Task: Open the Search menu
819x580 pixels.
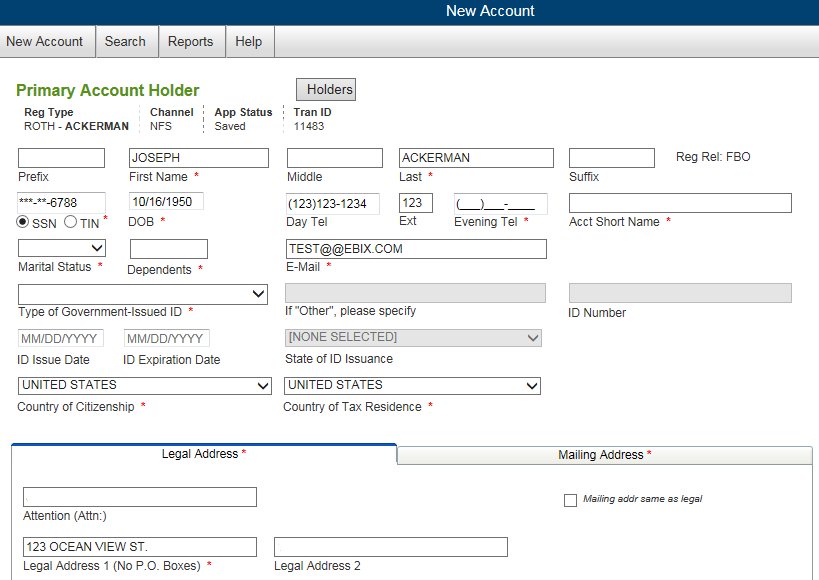Action: click(125, 41)
